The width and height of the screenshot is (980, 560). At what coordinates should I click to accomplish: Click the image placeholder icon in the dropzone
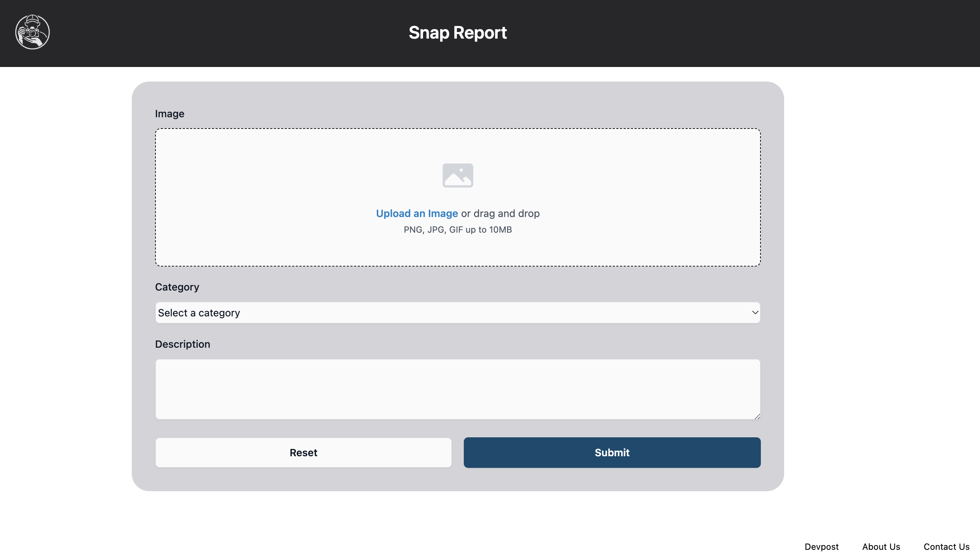pos(458,176)
